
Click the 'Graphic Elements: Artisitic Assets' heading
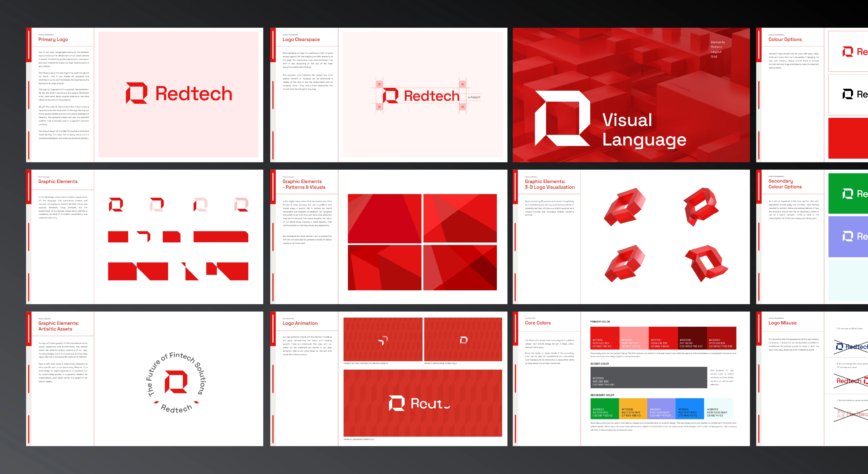pyautogui.click(x=58, y=326)
